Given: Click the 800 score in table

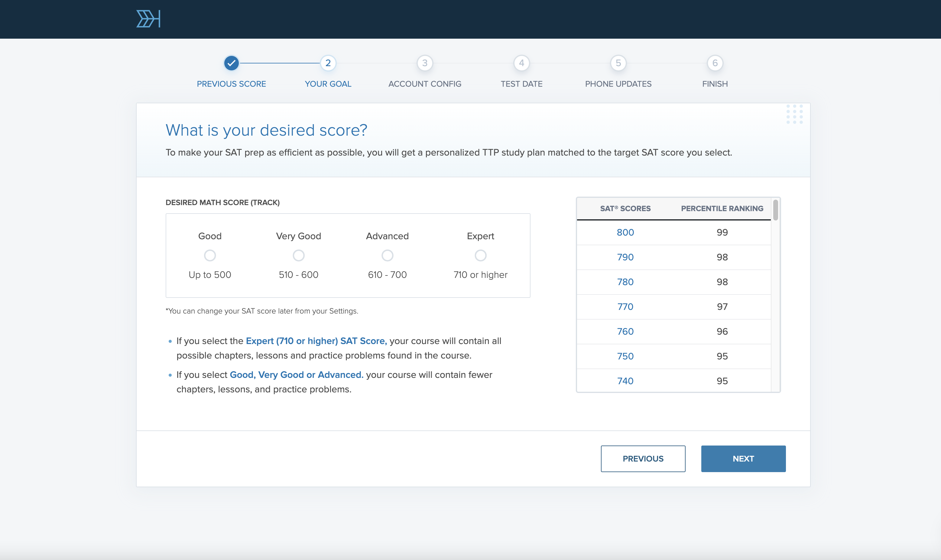Looking at the screenshot, I should tap(625, 233).
